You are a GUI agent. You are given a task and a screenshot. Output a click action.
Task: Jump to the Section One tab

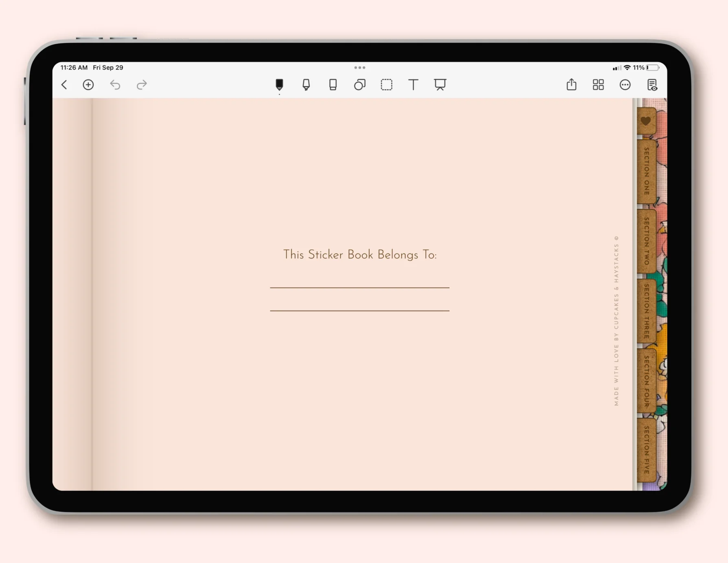pos(647,171)
